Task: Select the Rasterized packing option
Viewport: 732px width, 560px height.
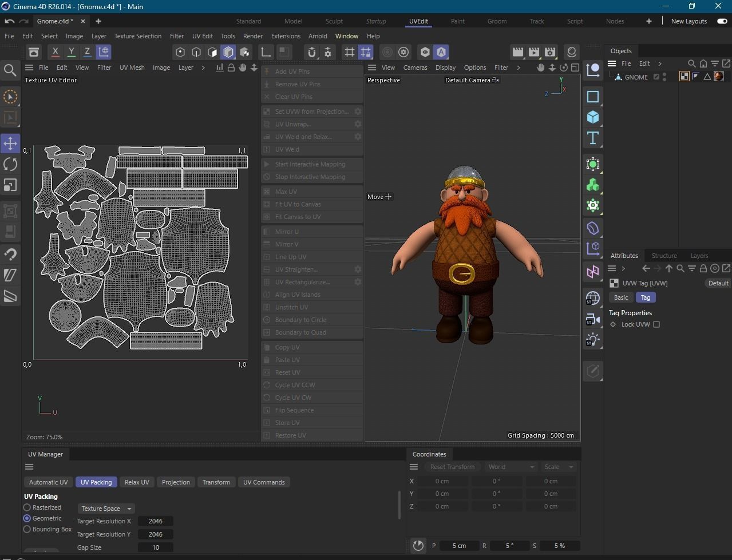Action: [27, 507]
